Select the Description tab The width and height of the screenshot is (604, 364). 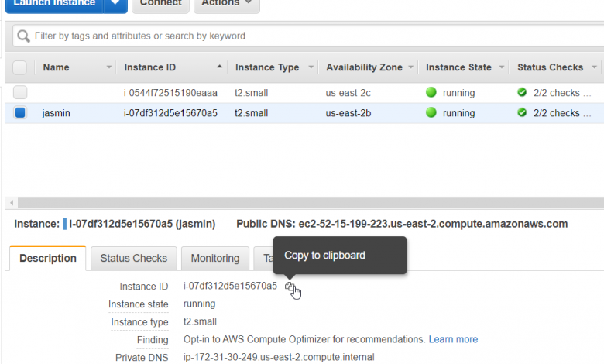(x=47, y=259)
